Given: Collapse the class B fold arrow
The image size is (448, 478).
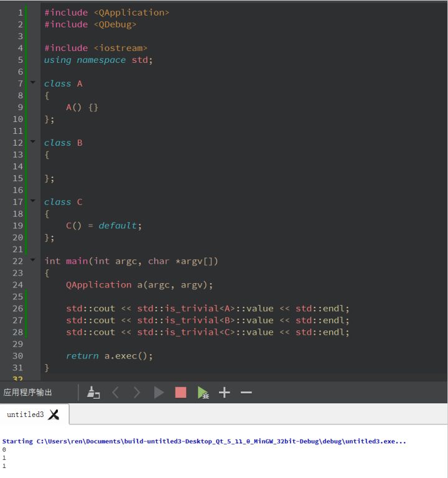Looking at the screenshot, I should pos(33,141).
